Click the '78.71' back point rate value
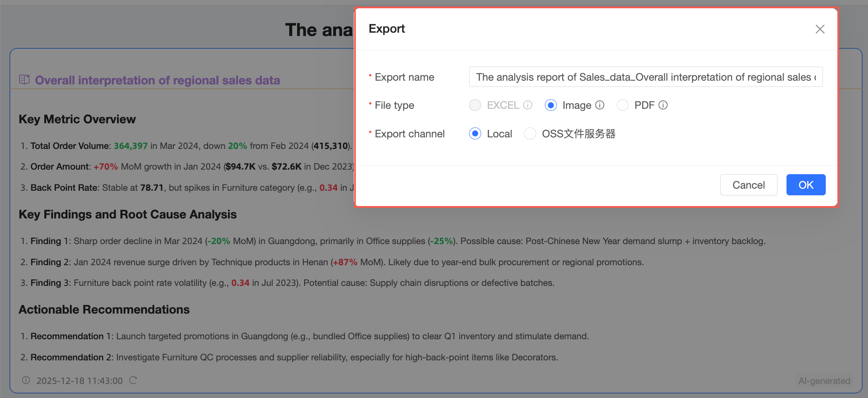868x398 pixels. [152, 187]
